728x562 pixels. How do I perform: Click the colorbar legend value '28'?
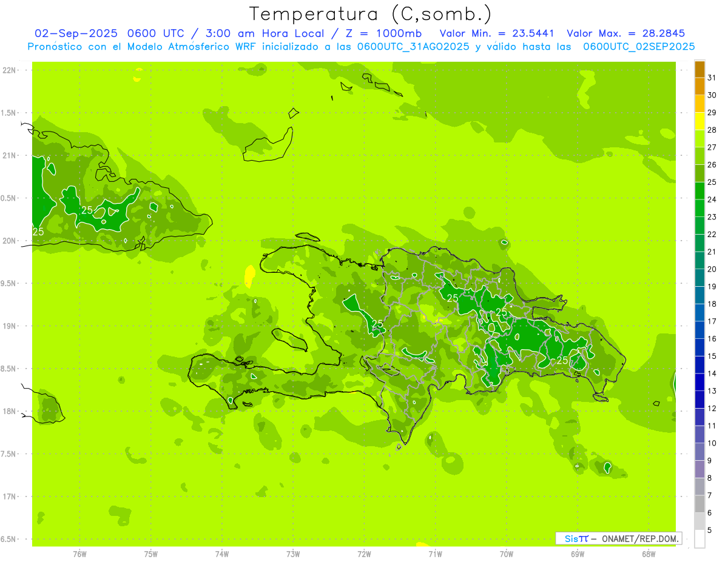(x=712, y=130)
